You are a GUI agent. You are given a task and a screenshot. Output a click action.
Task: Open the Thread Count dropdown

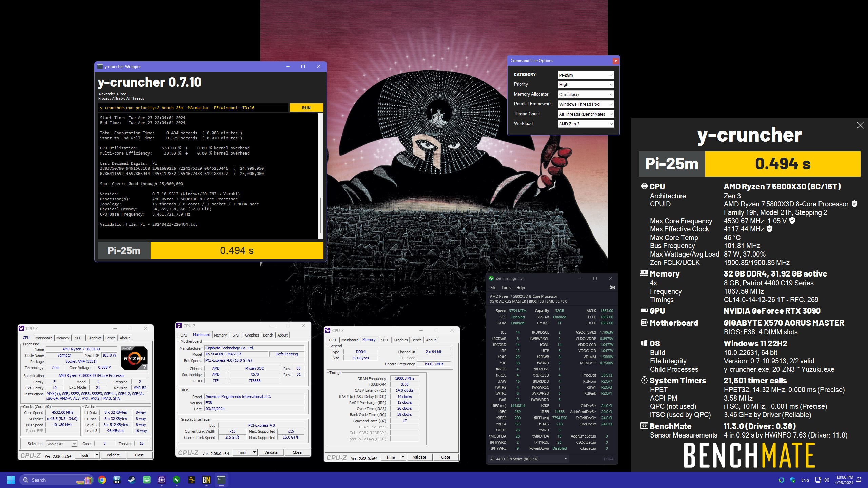pos(586,114)
